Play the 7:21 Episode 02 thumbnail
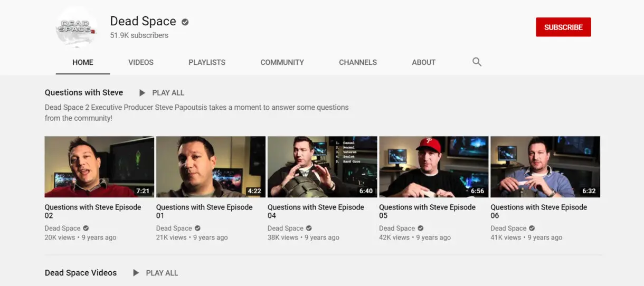The height and width of the screenshot is (286, 644). 99,167
